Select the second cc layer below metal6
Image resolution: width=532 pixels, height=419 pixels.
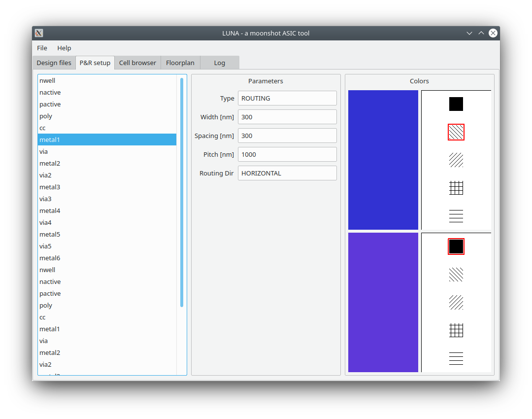(107, 317)
